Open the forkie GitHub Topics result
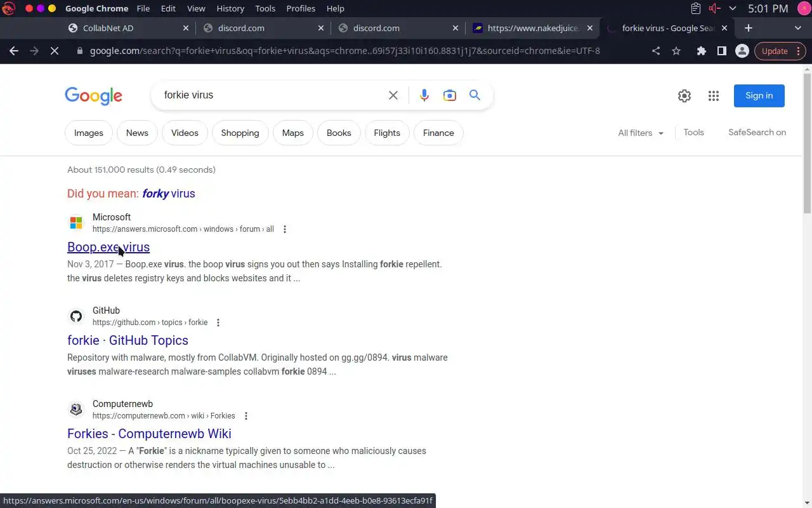 click(128, 340)
